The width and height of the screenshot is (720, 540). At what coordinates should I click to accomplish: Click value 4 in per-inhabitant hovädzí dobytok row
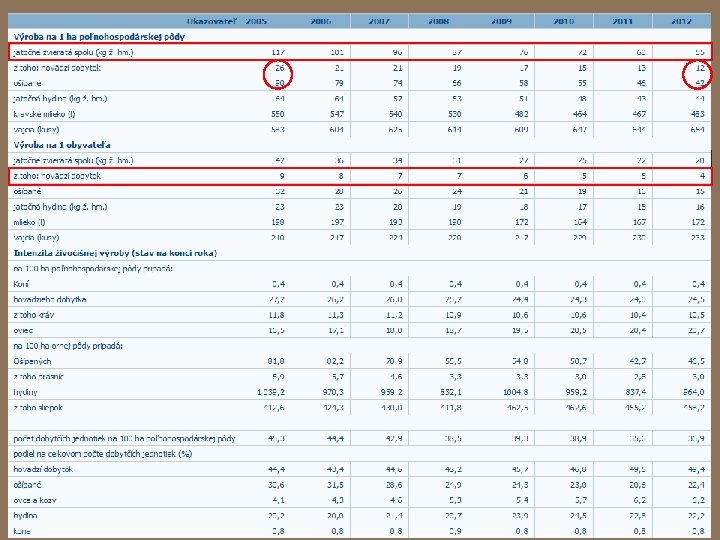[702, 176]
